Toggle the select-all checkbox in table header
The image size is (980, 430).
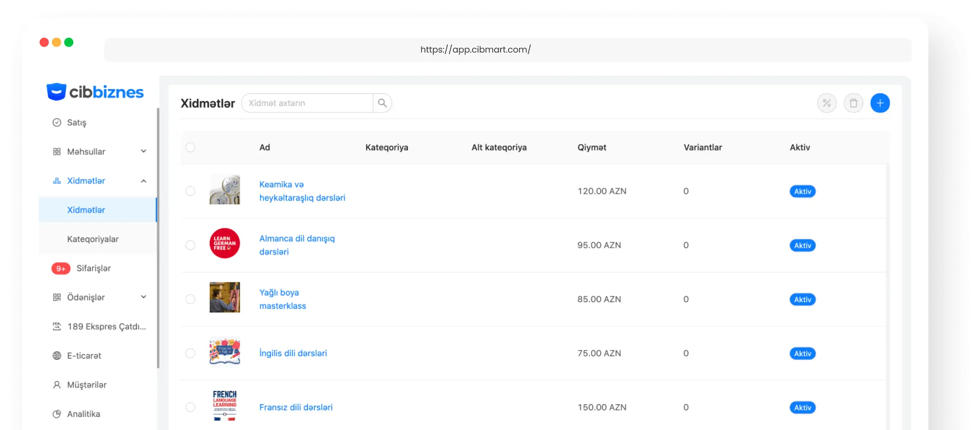click(190, 147)
